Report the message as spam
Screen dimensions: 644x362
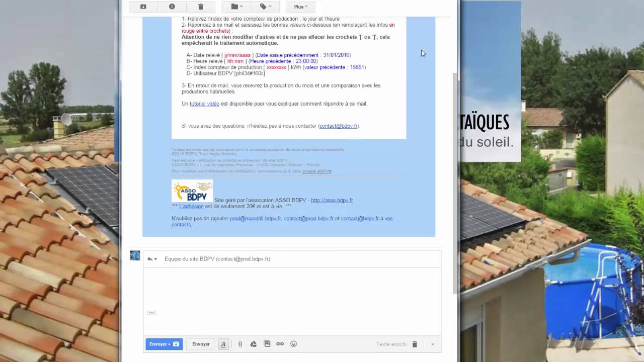(x=172, y=7)
